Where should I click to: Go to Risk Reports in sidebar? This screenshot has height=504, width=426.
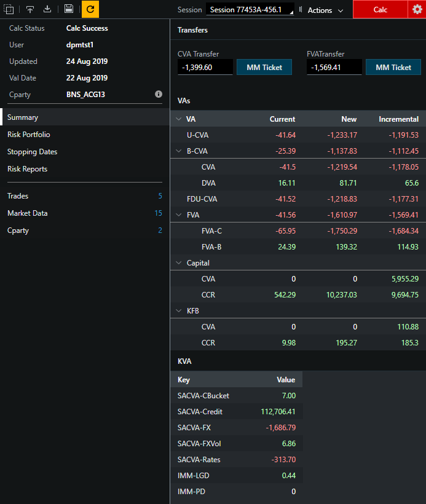[27, 169]
